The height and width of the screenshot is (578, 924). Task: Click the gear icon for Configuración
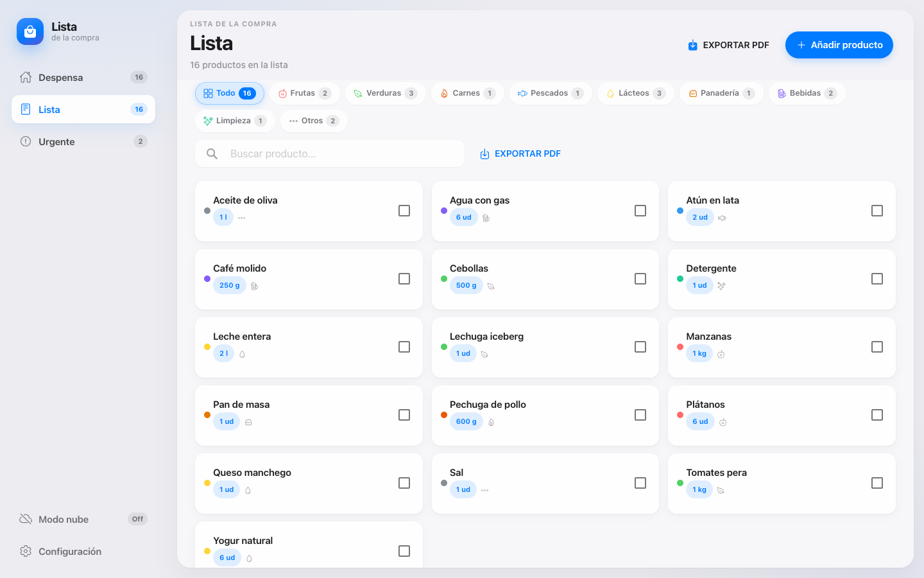click(26, 551)
